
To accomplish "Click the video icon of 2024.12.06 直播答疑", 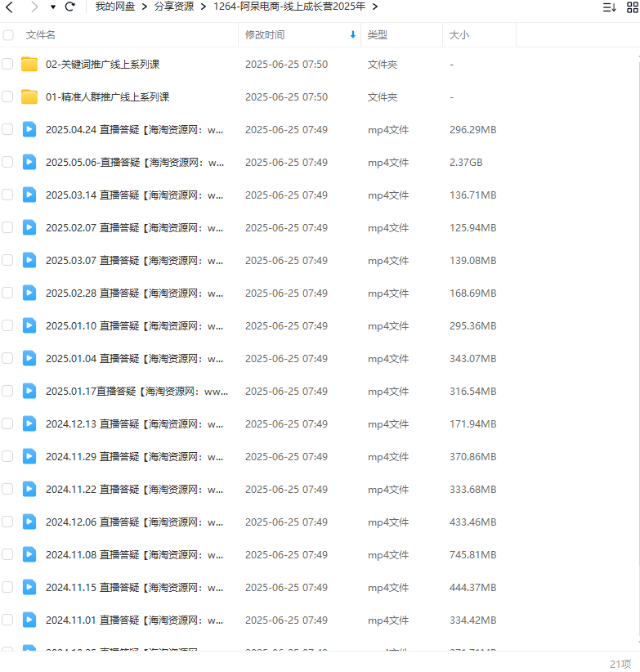I will coord(29,522).
